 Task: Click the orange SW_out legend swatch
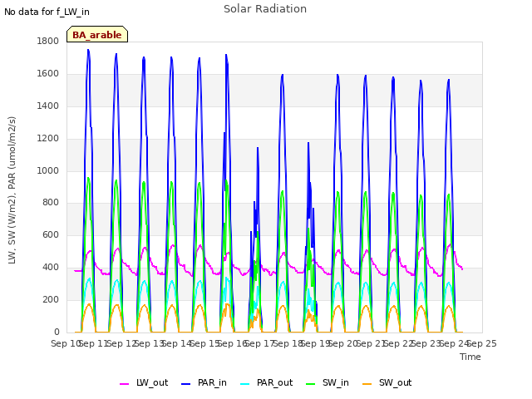click(x=367, y=384)
